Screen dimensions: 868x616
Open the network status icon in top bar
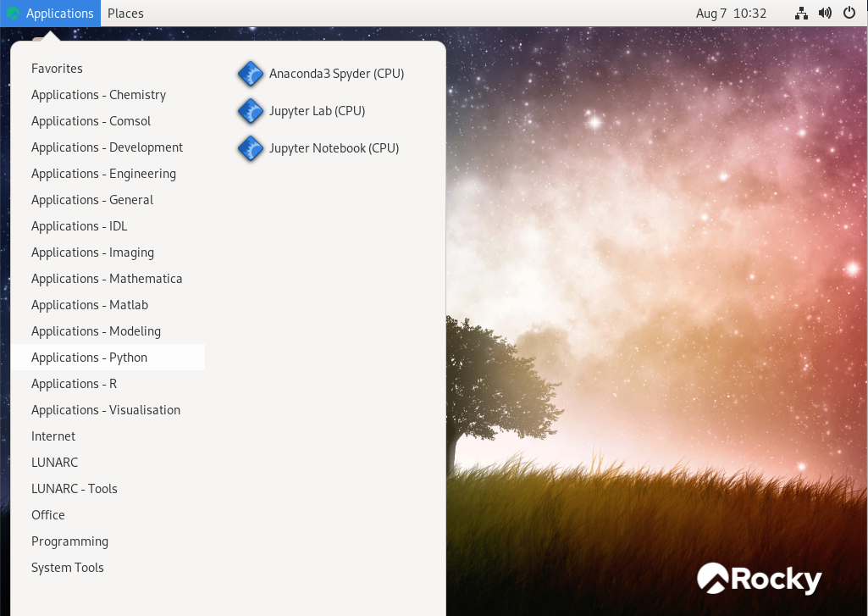tap(801, 14)
